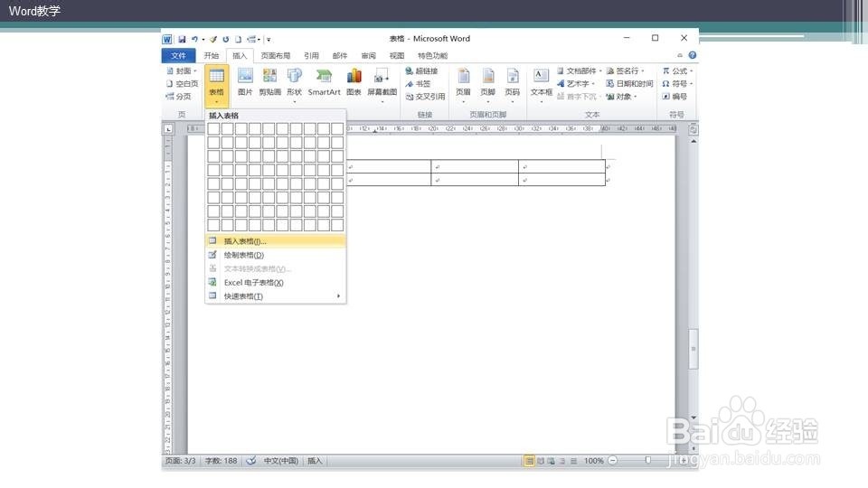Choose 插入表格(I)... from the table menu
868x488 pixels.
[x=276, y=241]
